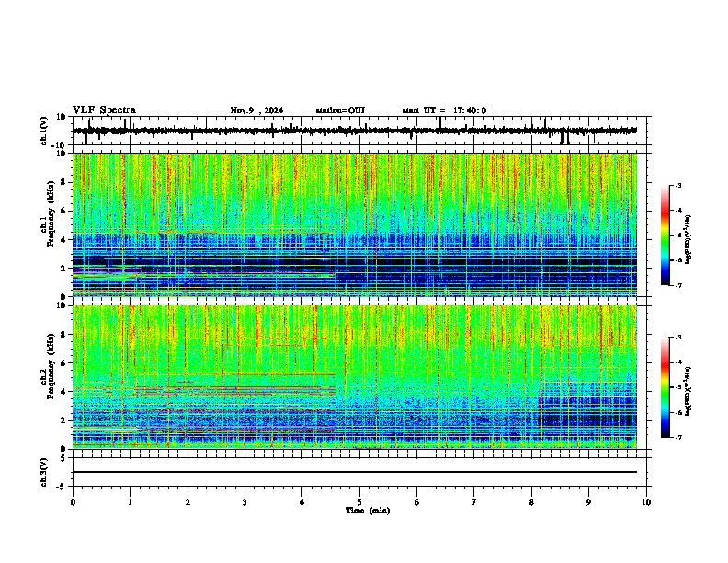Select the "start UT = 17:40: 0" text

(x=444, y=110)
